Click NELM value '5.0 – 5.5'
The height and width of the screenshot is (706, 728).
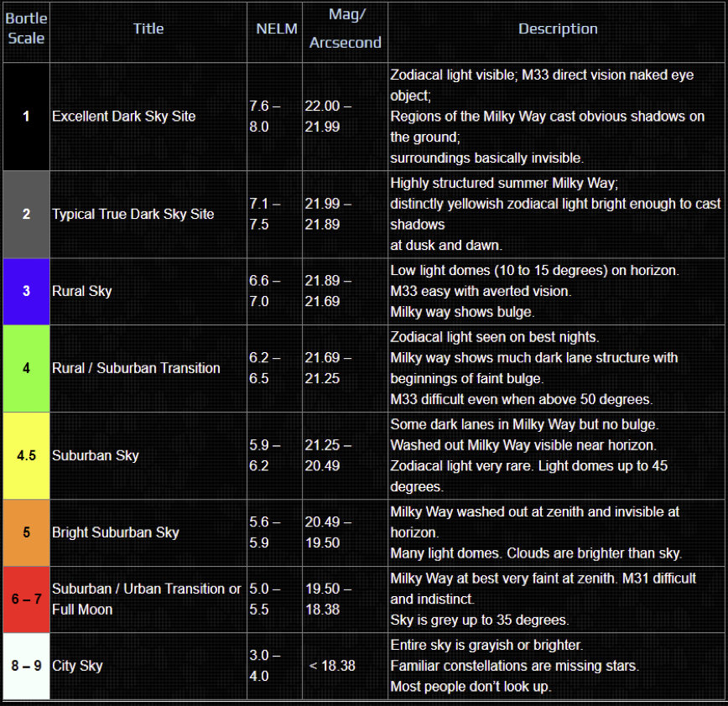tap(265, 599)
